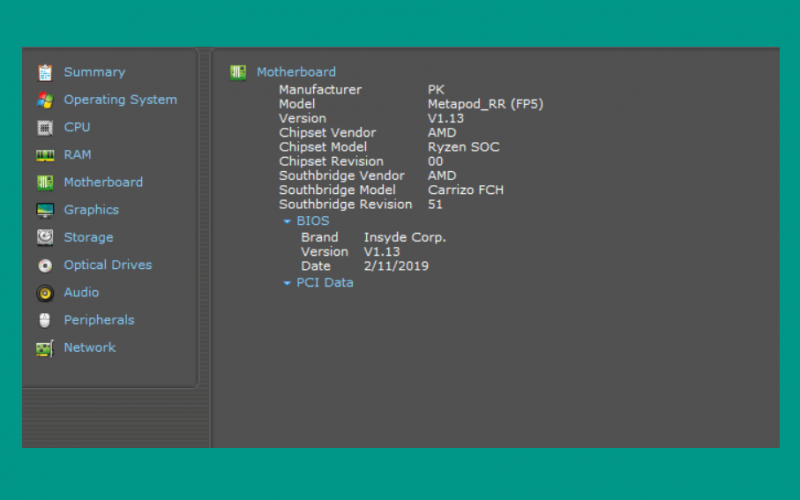
Task: Switch to the RAM section
Action: point(78,155)
